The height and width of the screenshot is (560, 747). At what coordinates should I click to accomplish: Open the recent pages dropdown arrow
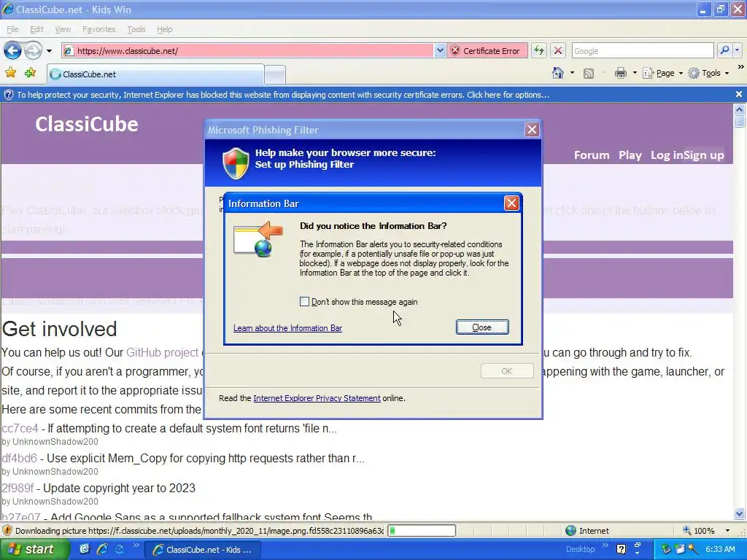pos(49,50)
